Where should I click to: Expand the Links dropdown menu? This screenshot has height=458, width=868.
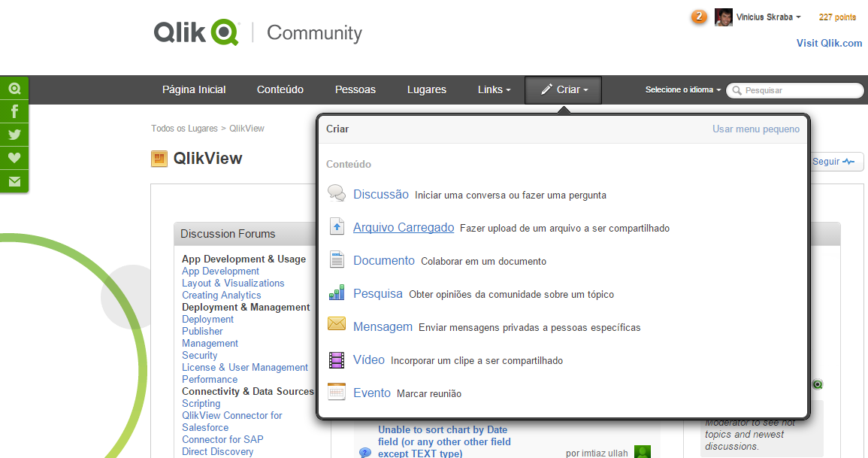pyautogui.click(x=494, y=89)
